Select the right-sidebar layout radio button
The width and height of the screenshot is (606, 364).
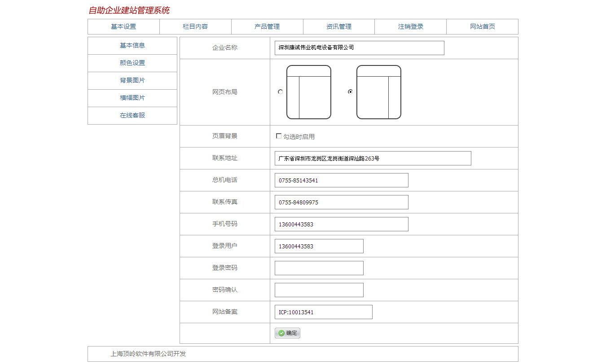pos(350,92)
